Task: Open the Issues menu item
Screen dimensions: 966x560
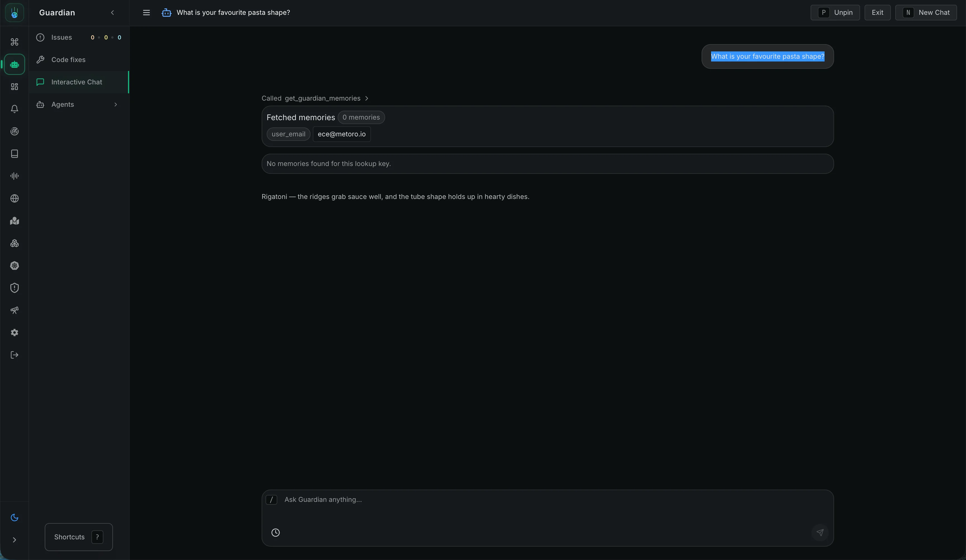Action: [x=79, y=37]
